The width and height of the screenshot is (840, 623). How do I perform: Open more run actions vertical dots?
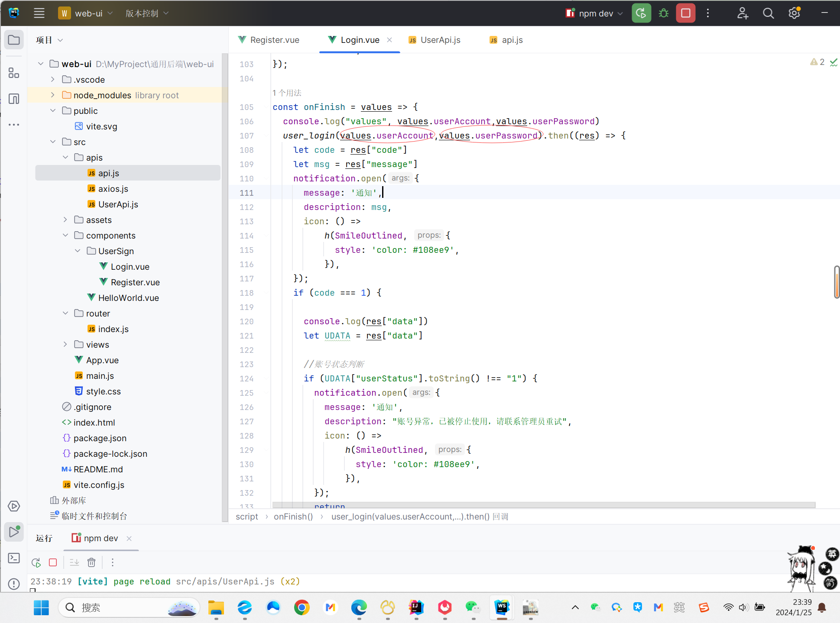708,13
